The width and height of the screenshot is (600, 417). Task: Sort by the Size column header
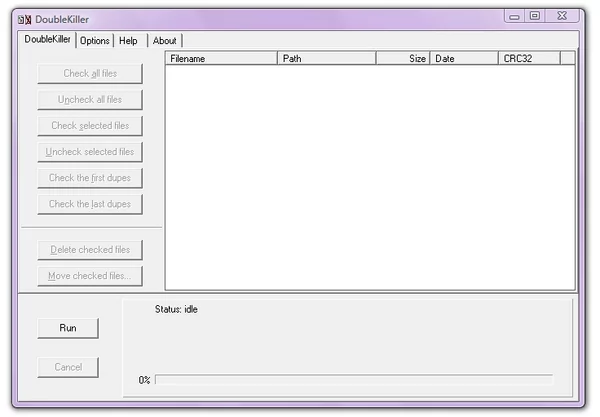[403, 59]
